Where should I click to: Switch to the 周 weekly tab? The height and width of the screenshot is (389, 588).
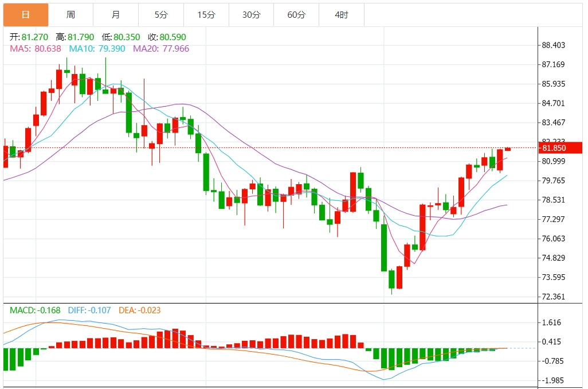pyautogui.click(x=71, y=15)
